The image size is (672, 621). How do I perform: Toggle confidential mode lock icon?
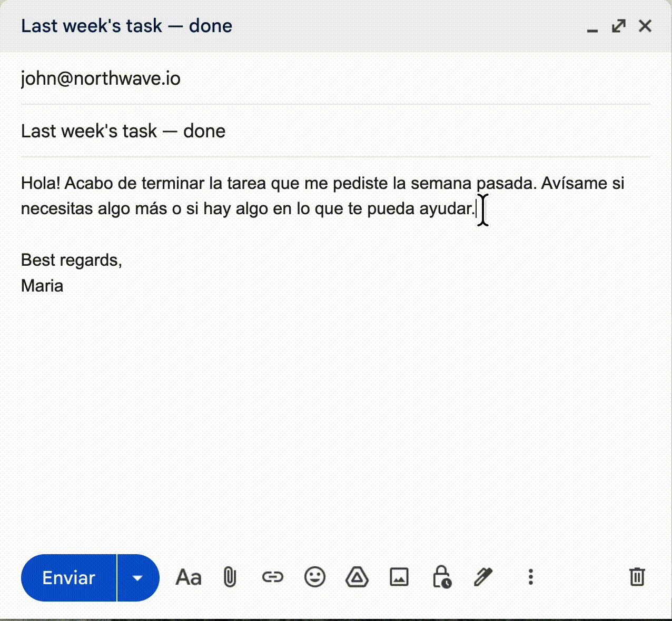[441, 577]
